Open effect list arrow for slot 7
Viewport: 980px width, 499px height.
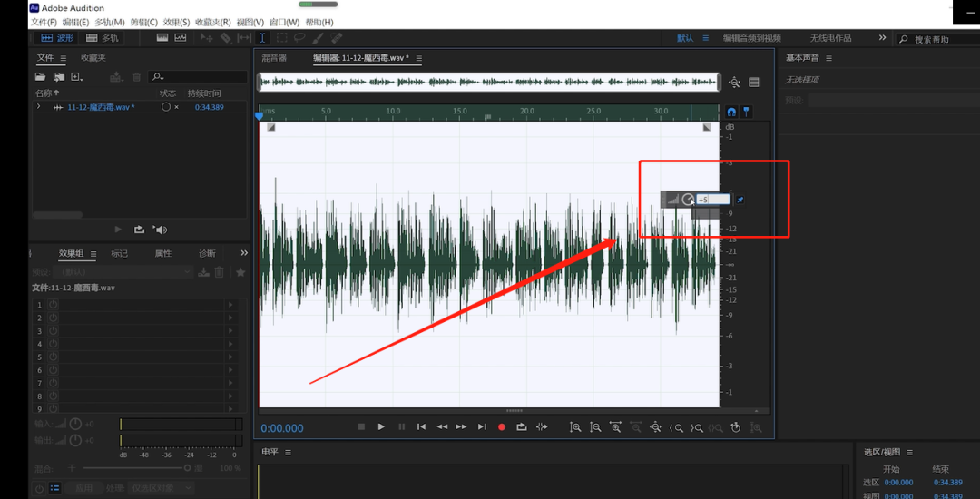coord(230,384)
